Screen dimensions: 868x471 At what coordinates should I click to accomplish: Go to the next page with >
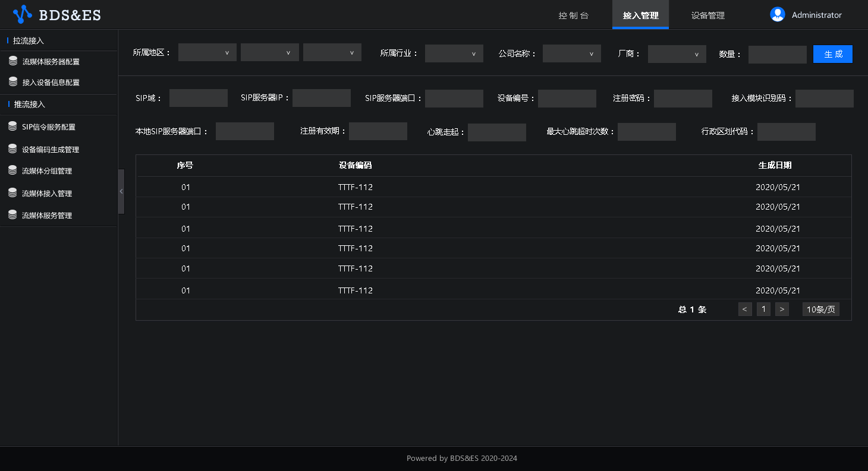point(782,309)
